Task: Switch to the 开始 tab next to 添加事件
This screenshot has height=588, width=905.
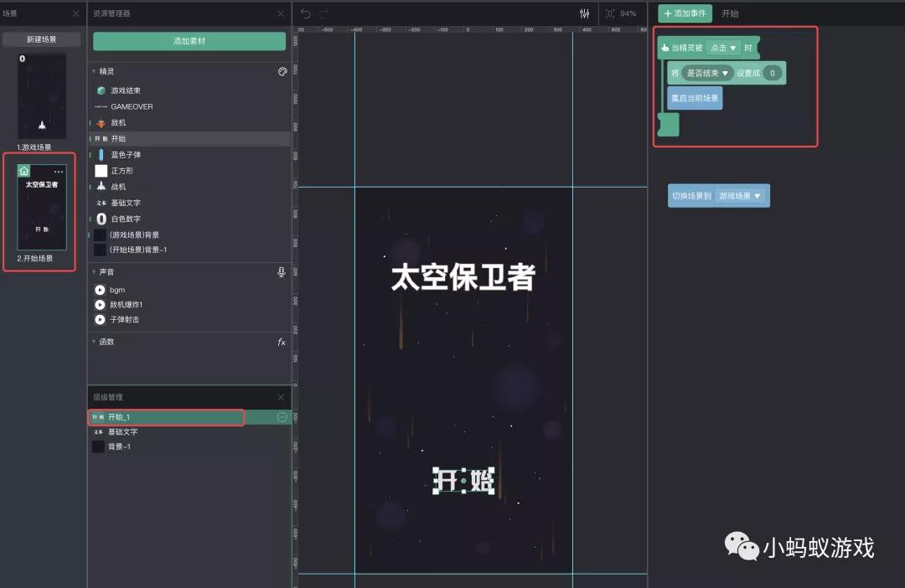Action: point(729,13)
